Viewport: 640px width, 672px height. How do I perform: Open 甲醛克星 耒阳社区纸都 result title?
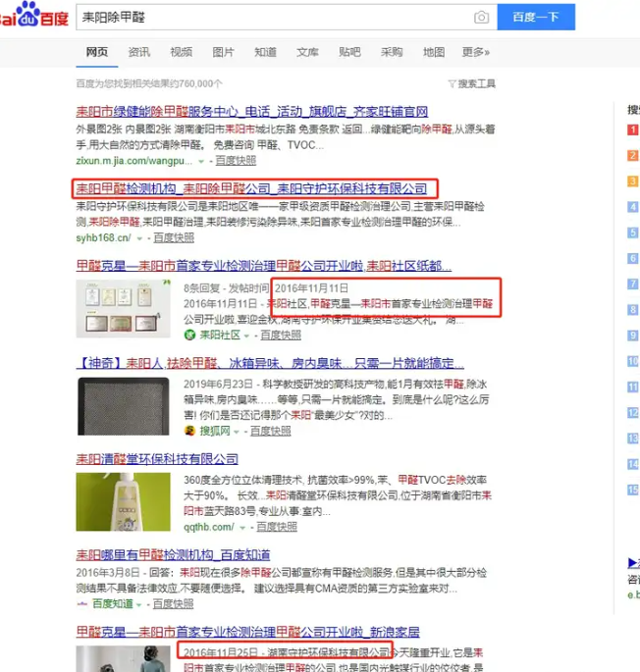(263, 266)
